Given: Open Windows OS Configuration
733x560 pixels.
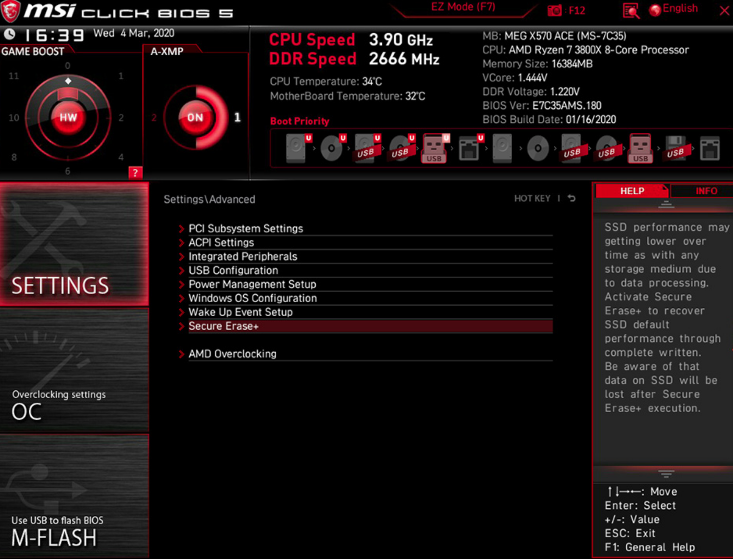Looking at the screenshot, I should 365,298.
